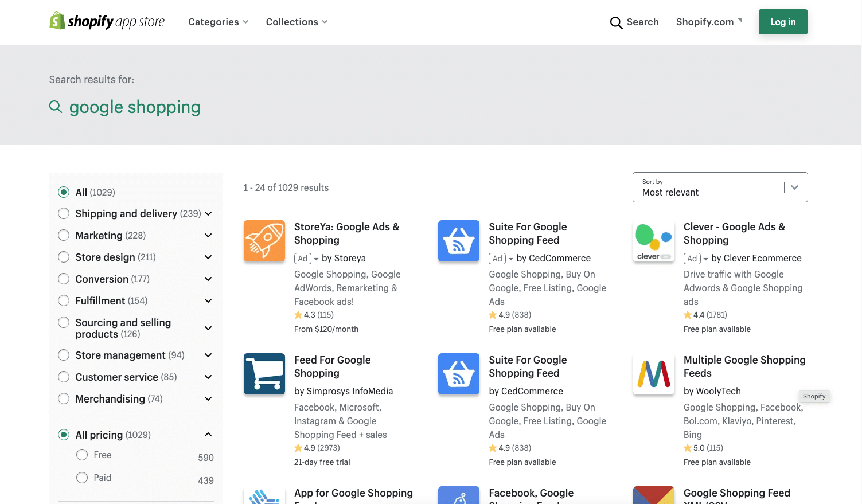
Task: Click the by WoolyTech developer text
Action: click(x=712, y=391)
